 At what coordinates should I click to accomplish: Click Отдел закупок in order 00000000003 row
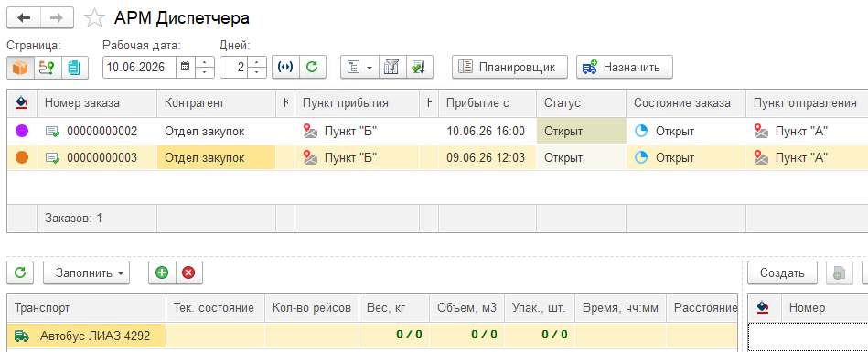click(204, 158)
